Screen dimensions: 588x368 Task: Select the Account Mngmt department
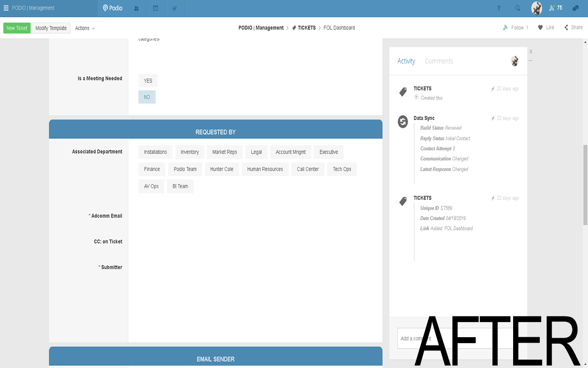[x=291, y=152]
